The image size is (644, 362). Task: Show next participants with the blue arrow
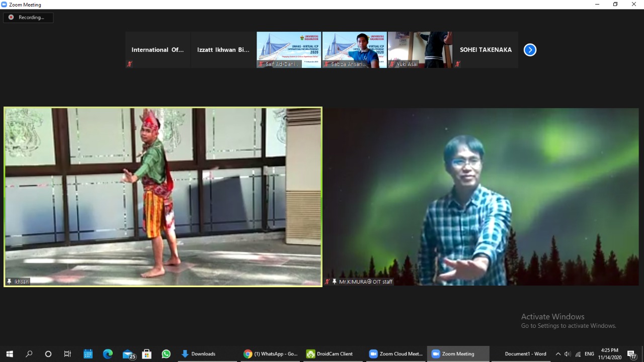[530, 50]
